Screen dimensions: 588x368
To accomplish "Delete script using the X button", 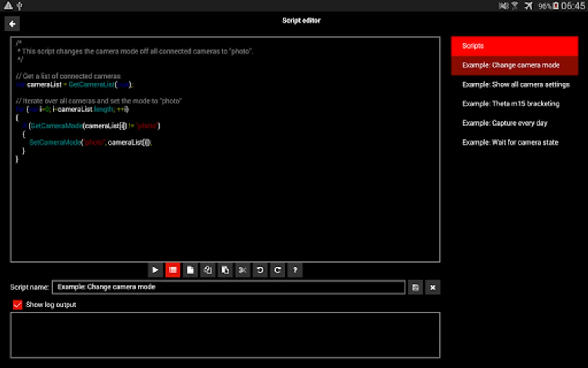I will pyautogui.click(x=433, y=287).
